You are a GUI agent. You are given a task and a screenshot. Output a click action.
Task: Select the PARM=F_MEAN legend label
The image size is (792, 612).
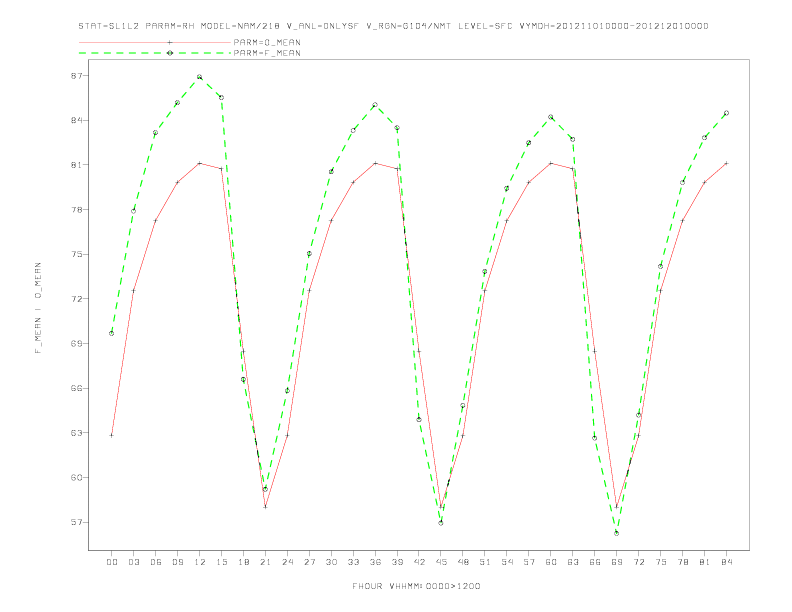pos(267,53)
